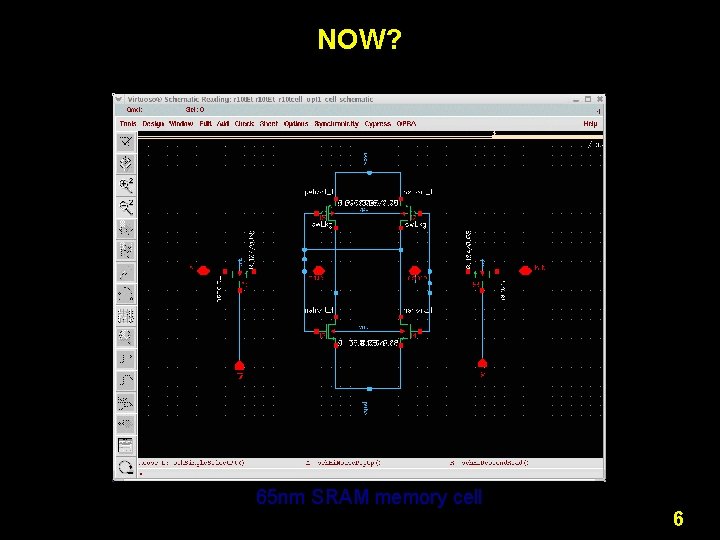Select the red bottom pin of the right access transistor
This screenshot has width=720, height=540.
pyautogui.click(x=482, y=364)
